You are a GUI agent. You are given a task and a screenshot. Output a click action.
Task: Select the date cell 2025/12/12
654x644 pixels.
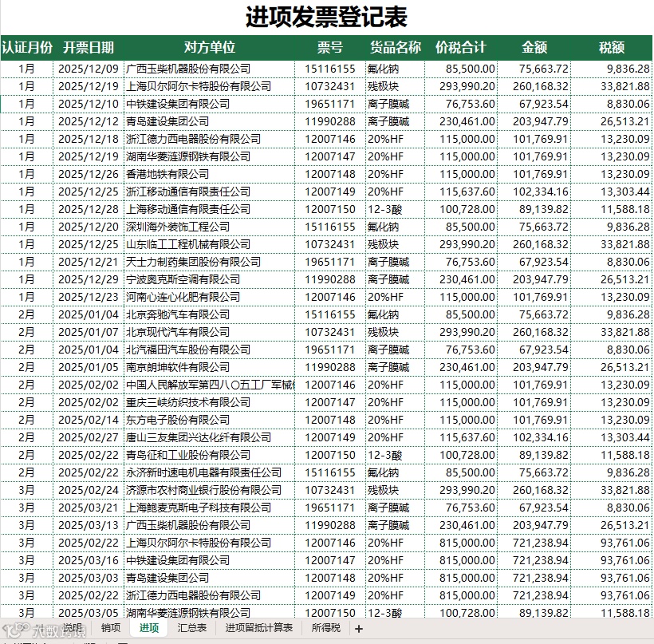click(x=89, y=121)
